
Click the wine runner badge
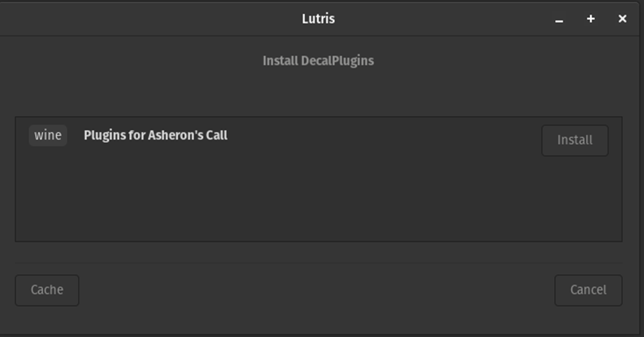pyautogui.click(x=48, y=135)
